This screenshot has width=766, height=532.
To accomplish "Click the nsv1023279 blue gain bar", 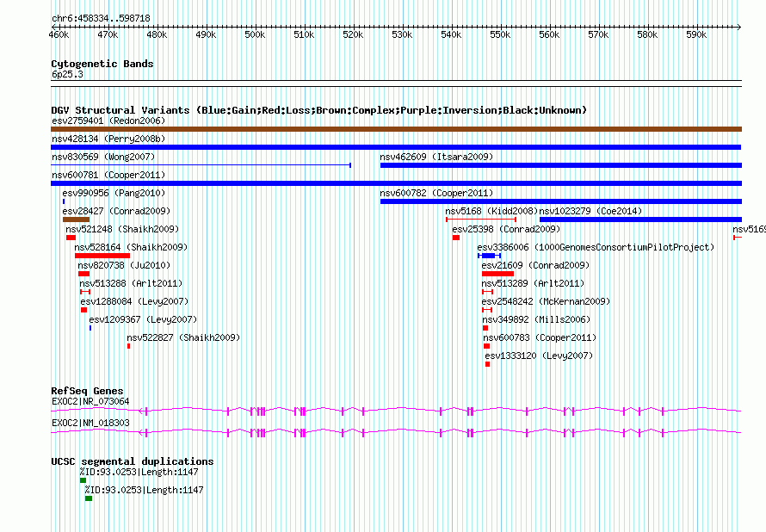I will [640, 220].
